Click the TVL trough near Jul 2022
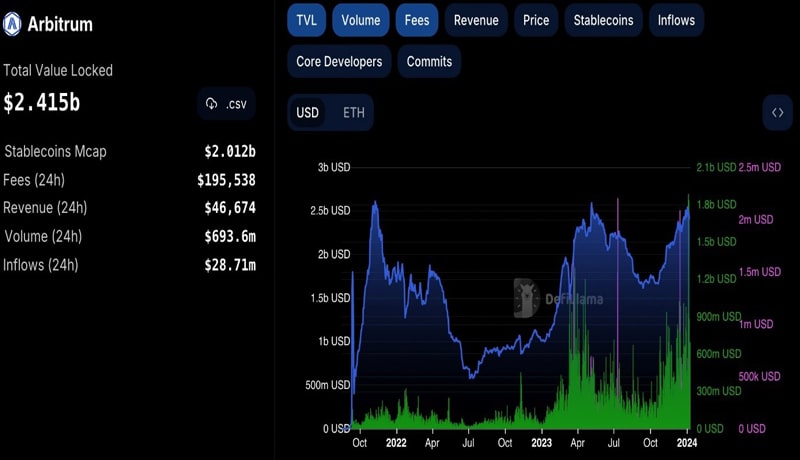This screenshot has width=800, height=460. 471,377
